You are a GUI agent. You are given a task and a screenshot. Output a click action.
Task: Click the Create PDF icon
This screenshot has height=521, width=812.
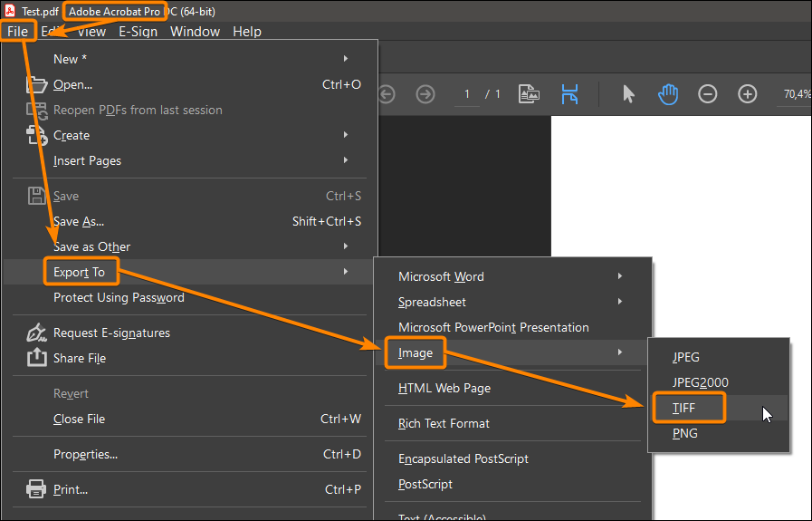(37, 135)
